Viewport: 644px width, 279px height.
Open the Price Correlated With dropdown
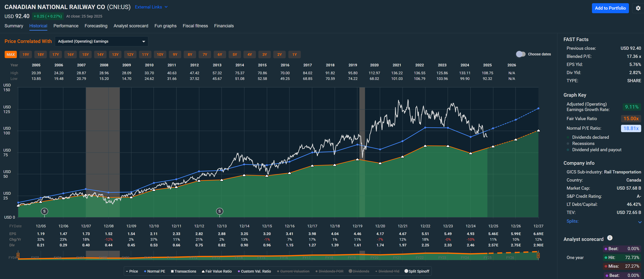tap(101, 41)
